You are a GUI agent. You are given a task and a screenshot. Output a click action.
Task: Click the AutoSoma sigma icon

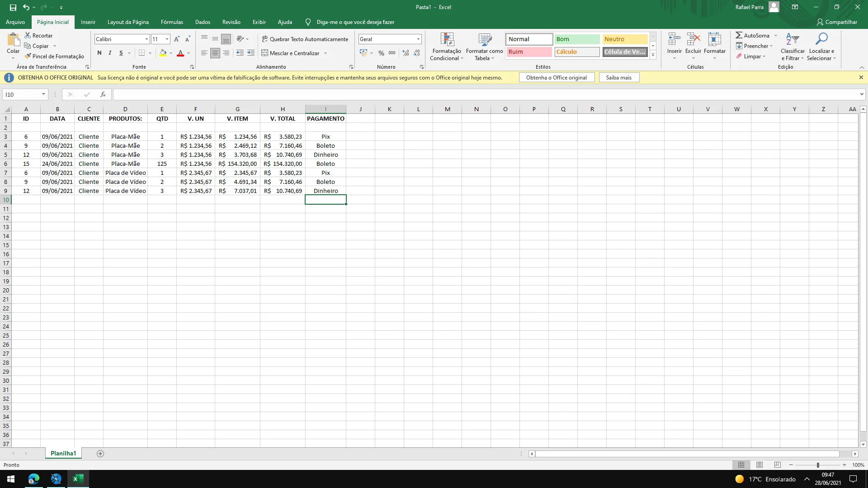point(739,35)
